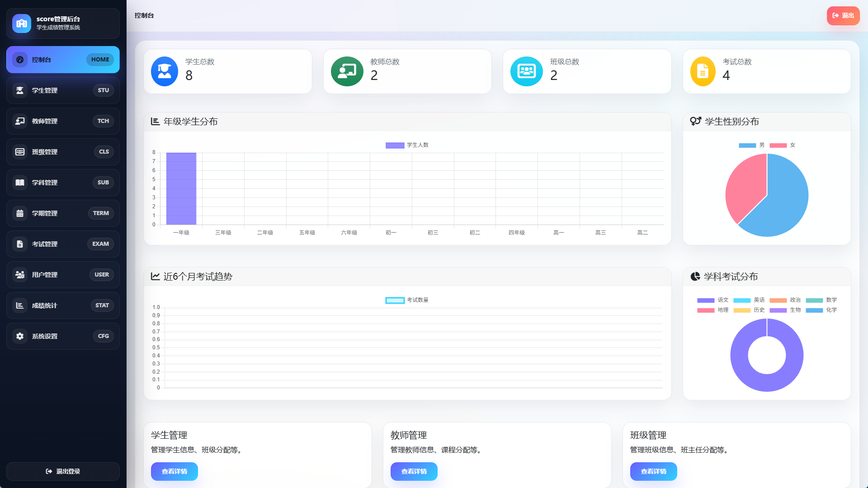868x488 pixels.
Task: Click the subject management book icon
Action: click(x=20, y=183)
